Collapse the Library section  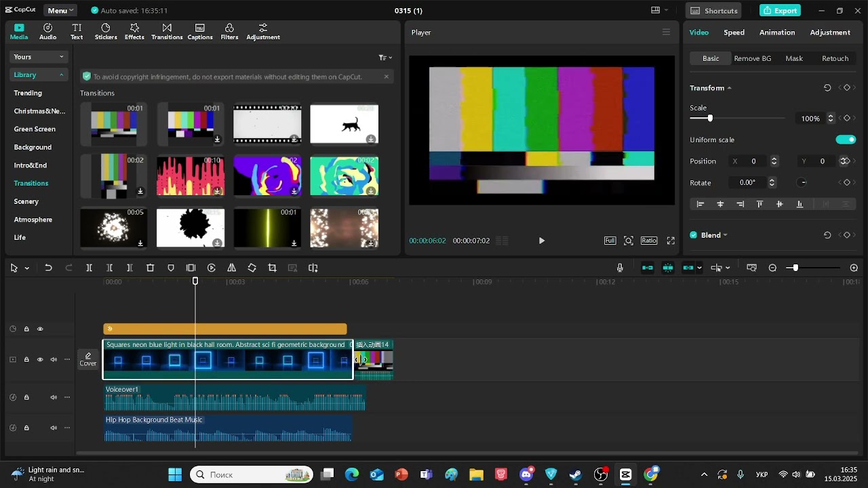coord(39,75)
